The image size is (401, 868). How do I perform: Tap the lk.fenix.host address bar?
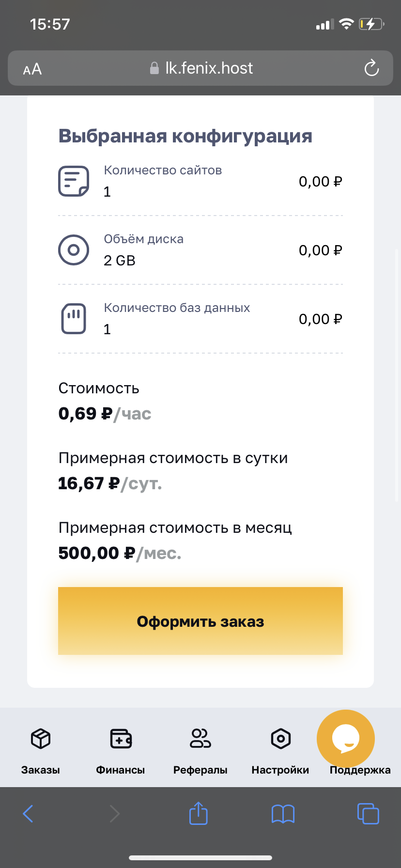pos(201,68)
